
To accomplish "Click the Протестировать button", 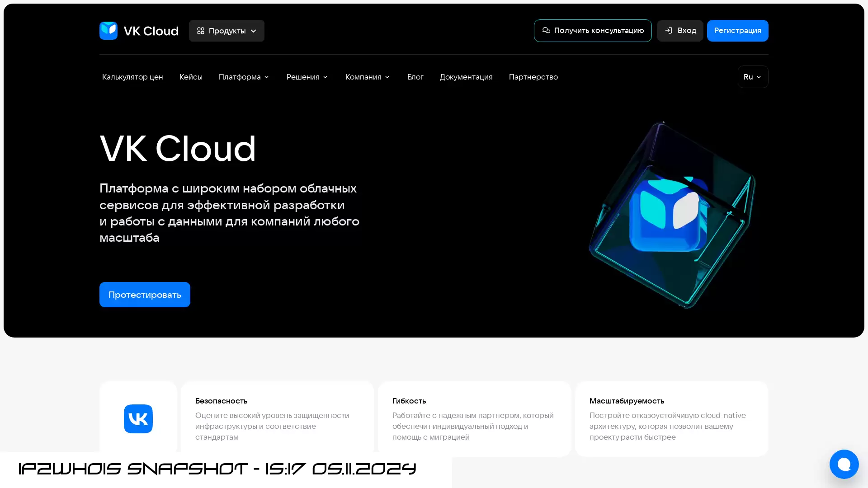I will [145, 295].
